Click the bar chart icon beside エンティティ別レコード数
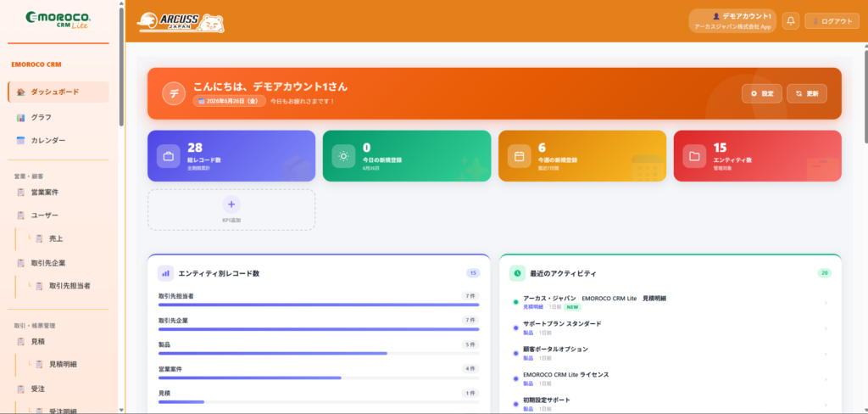This screenshot has height=414, width=868. click(165, 273)
